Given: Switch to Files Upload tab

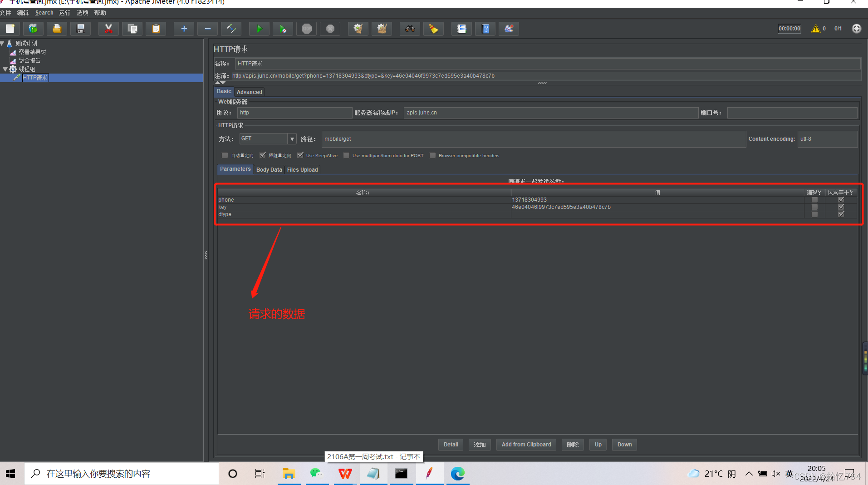Looking at the screenshot, I should click(302, 170).
